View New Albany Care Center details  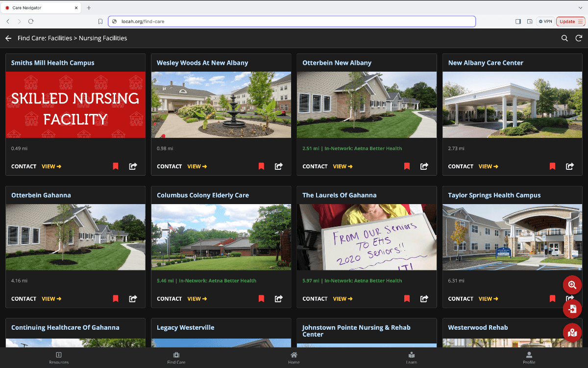[x=489, y=166]
